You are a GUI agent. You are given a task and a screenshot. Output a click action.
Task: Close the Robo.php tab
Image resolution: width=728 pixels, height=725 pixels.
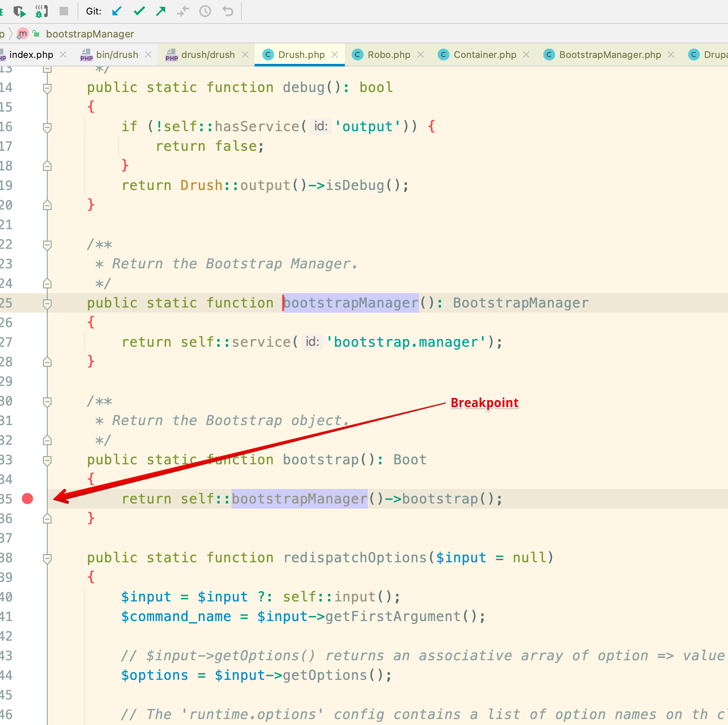click(x=421, y=55)
